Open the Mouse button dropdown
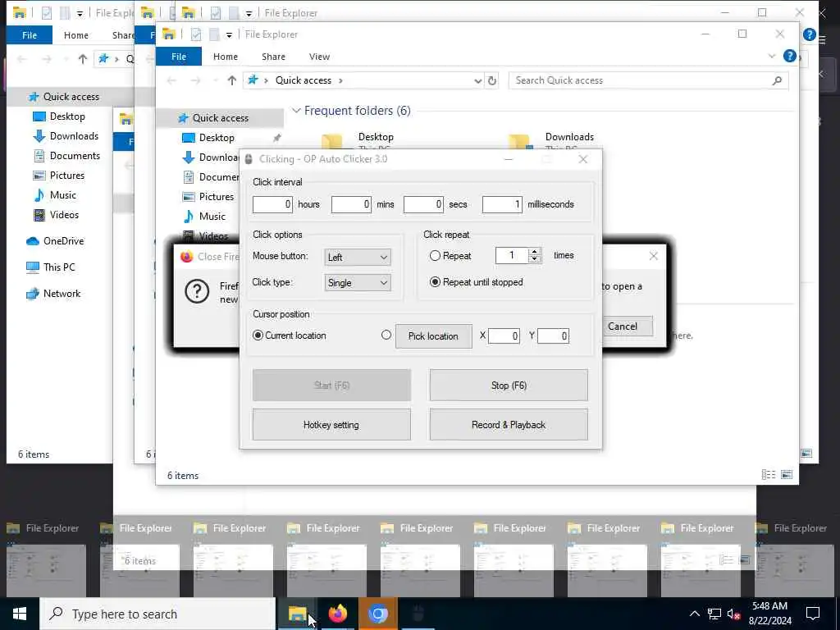 coord(358,257)
